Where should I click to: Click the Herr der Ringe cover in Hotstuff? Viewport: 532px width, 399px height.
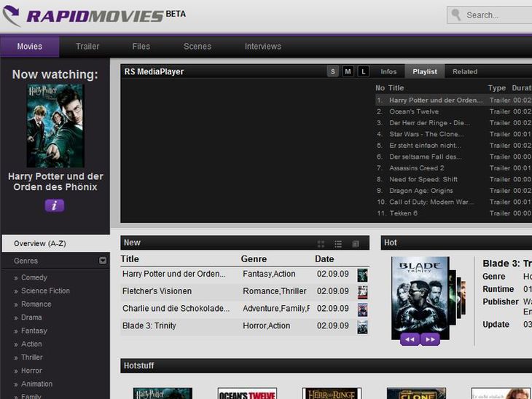coord(332,393)
